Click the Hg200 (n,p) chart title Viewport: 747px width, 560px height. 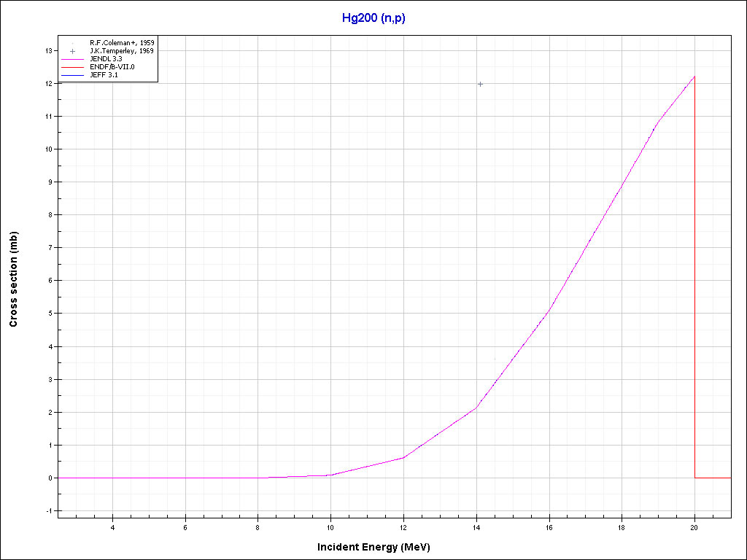point(373,17)
